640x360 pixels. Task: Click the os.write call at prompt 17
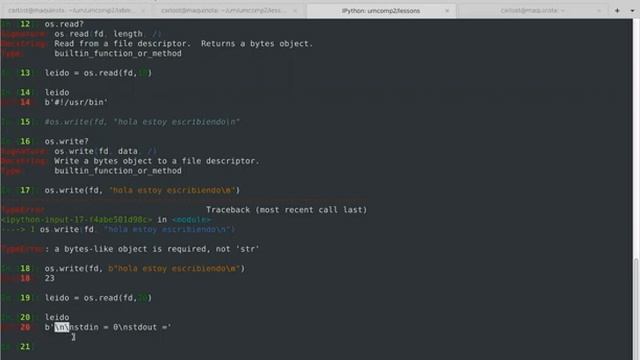[142, 190]
